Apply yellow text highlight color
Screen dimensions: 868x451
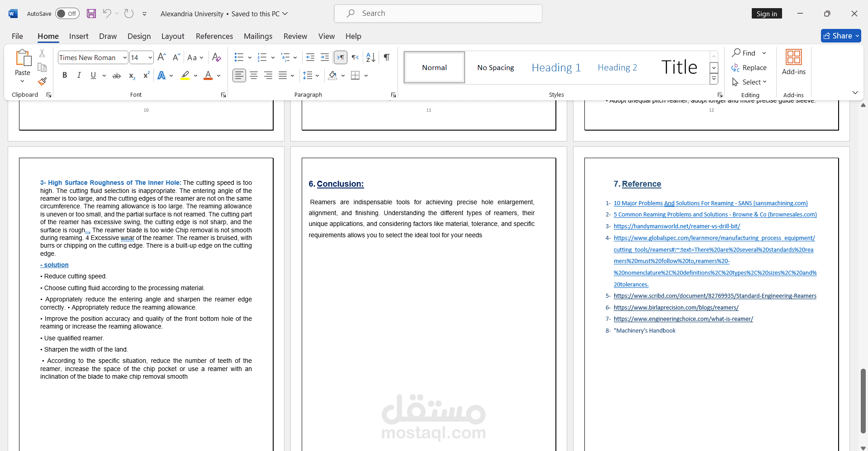(x=185, y=75)
